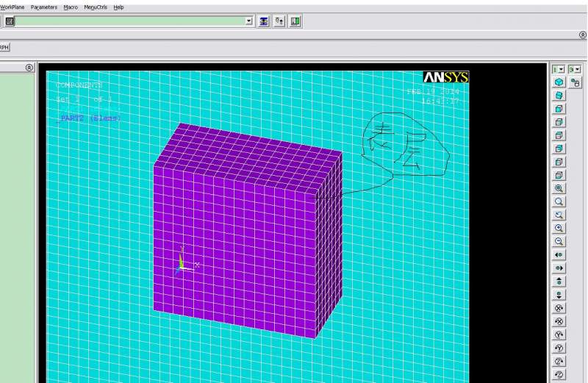Rotate about Z, arrow-on-right icon
Screen dimensions: 588x383
click(559, 361)
